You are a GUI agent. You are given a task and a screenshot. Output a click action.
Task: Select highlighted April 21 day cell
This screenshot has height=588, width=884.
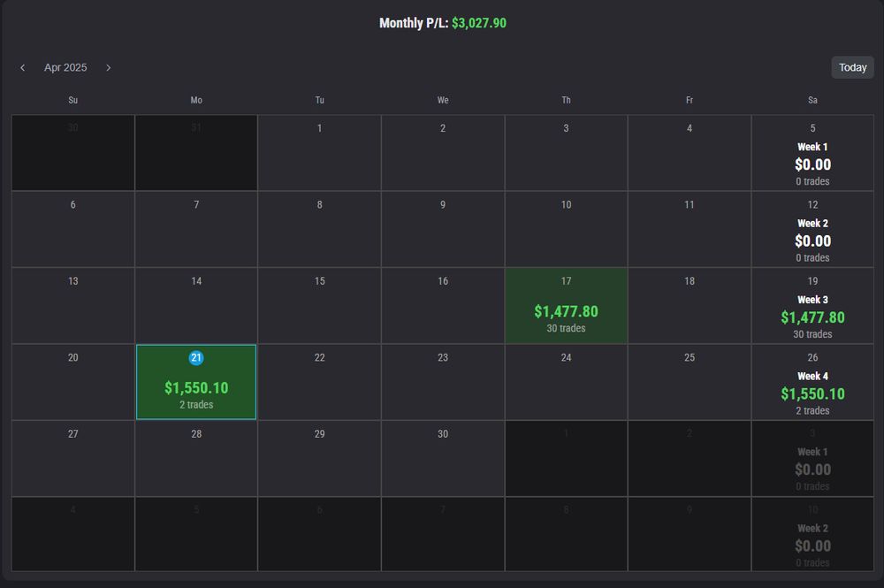tap(196, 382)
